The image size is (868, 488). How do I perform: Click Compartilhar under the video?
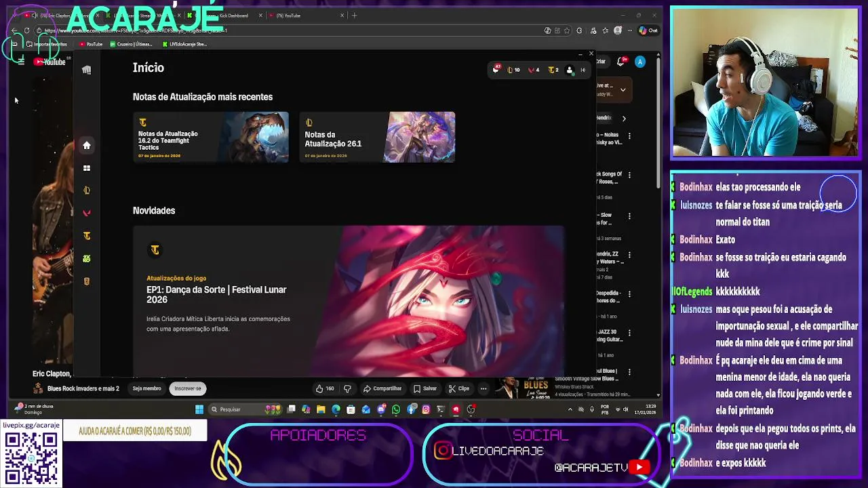(x=382, y=388)
